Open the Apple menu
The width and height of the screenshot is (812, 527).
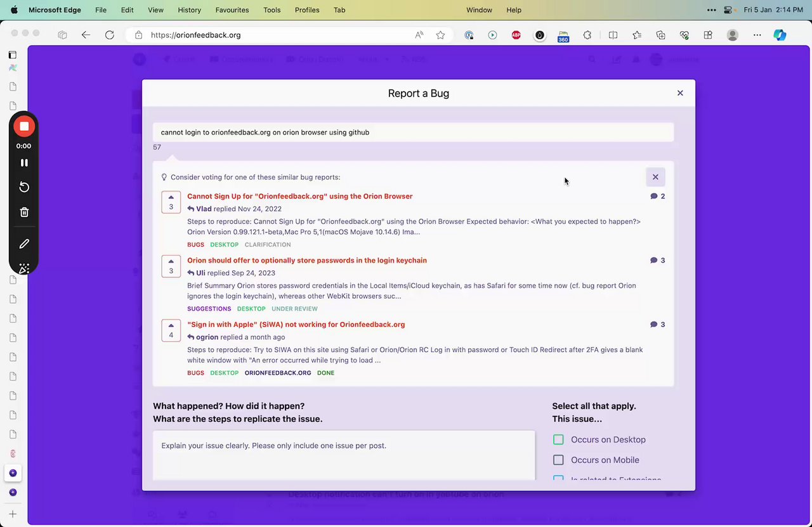pos(14,10)
